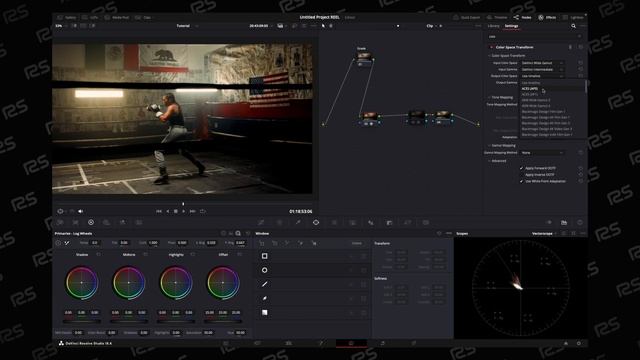Viewport: 640px width, 360px height.
Task: Add a curve pen window
Action: [x=264, y=298]
